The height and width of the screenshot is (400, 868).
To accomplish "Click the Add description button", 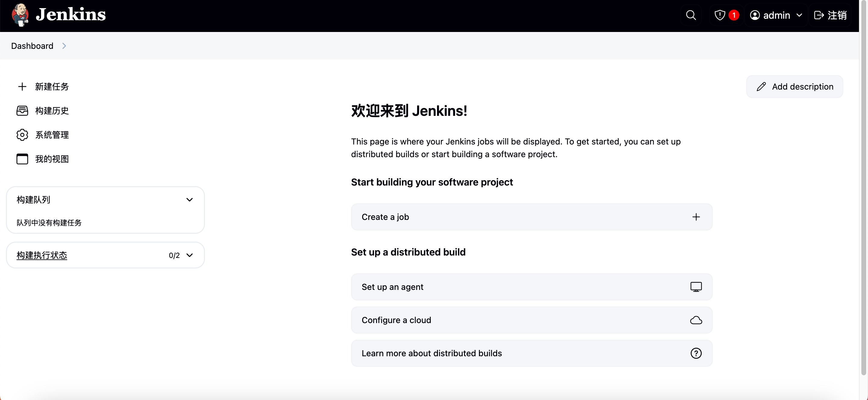I will point(794,87).
